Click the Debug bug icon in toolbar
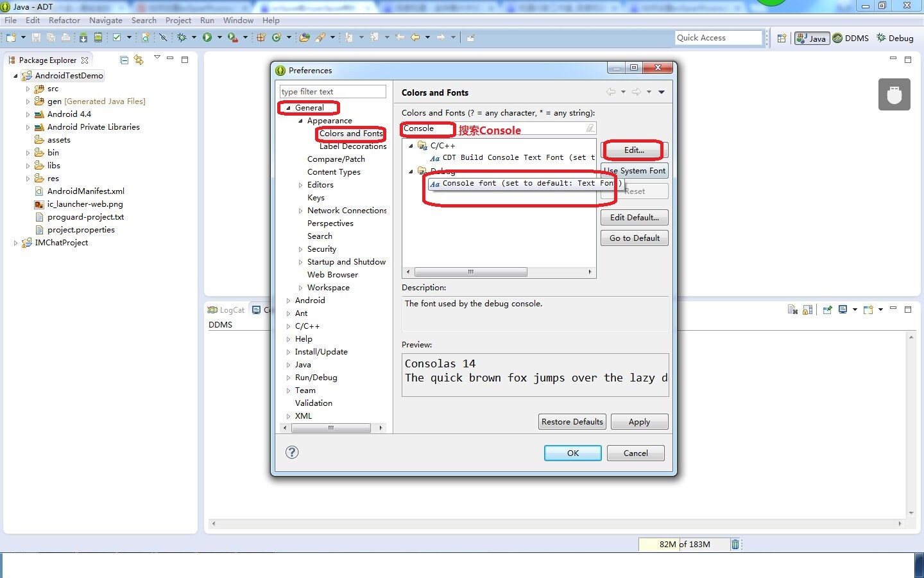 [182, 38]
